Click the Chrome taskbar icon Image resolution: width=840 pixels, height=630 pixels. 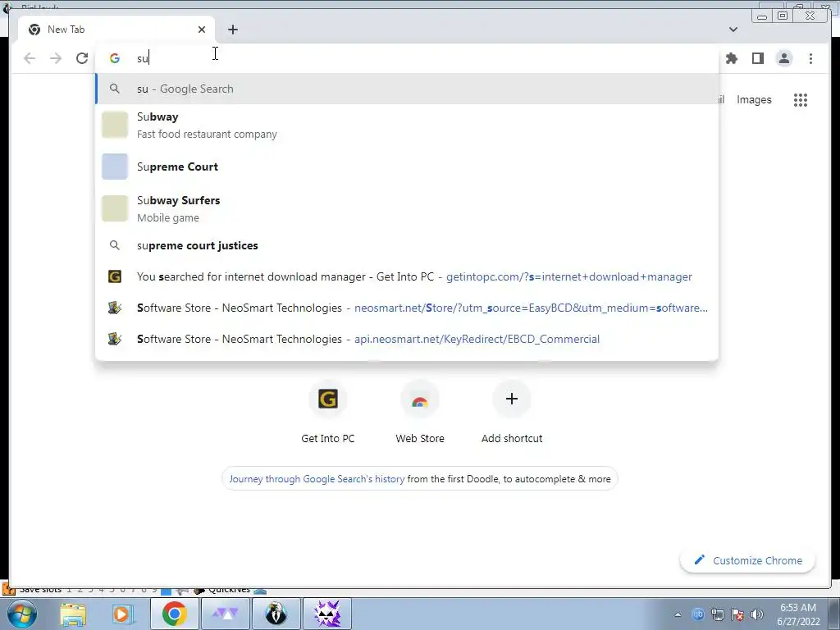(174, 614)
